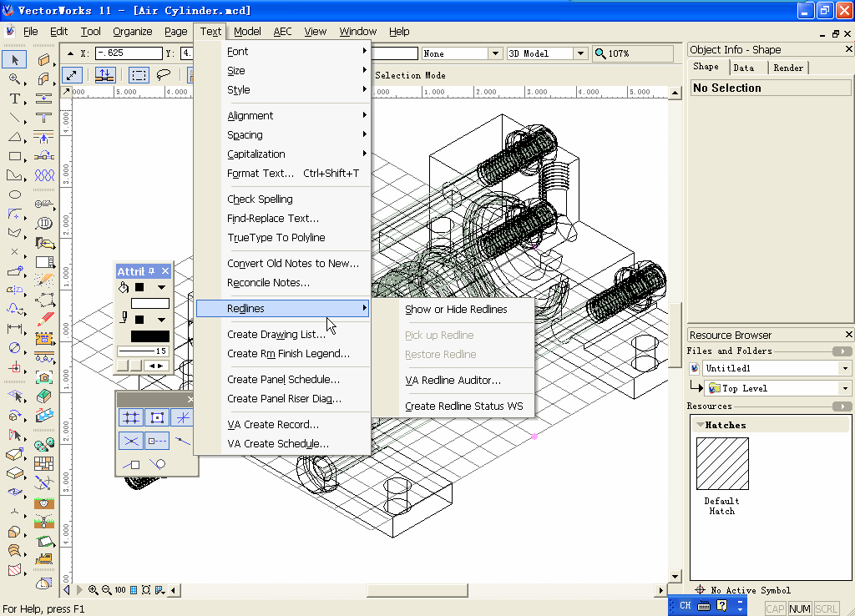Select the Line drawing tool
The height and width of the screenshot is (616, 855).
click(15, 118)
